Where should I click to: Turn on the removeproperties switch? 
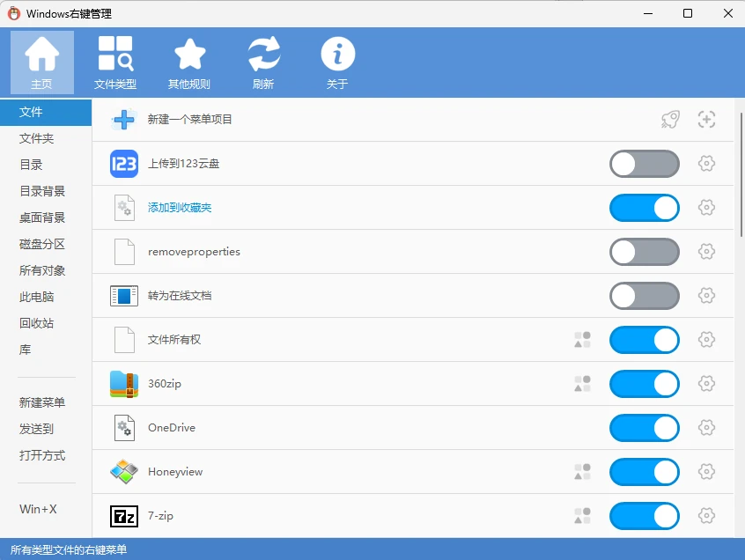[644, 252]
